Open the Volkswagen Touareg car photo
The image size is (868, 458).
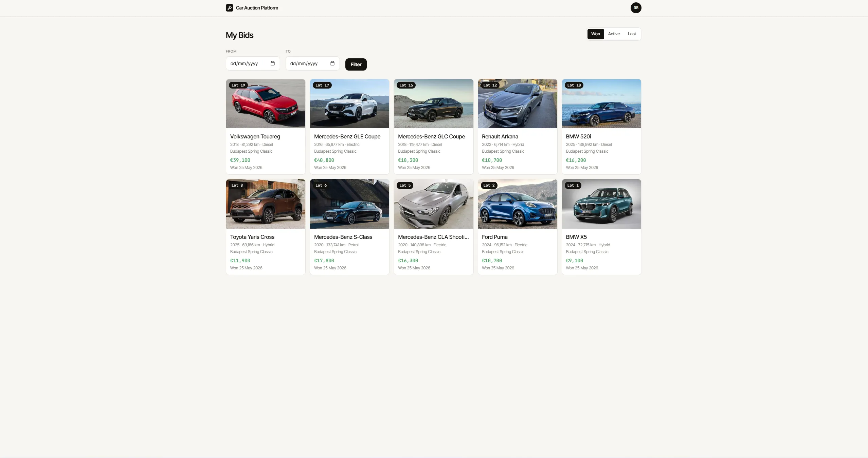pyautogui.click(x=266, y=104)
